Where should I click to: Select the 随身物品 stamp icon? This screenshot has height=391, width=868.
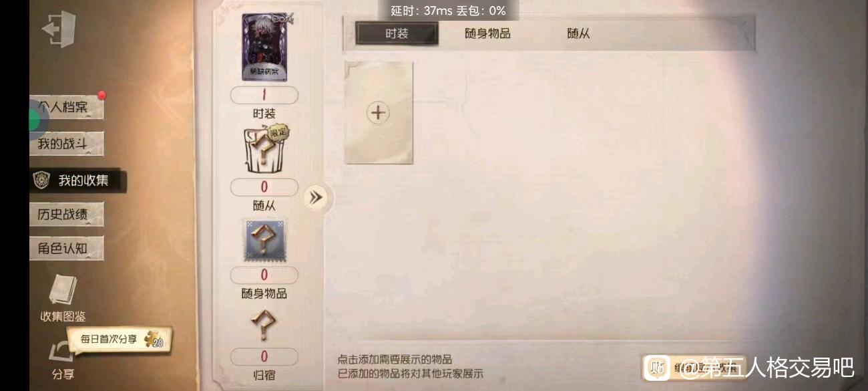click(x=264, y=240)
